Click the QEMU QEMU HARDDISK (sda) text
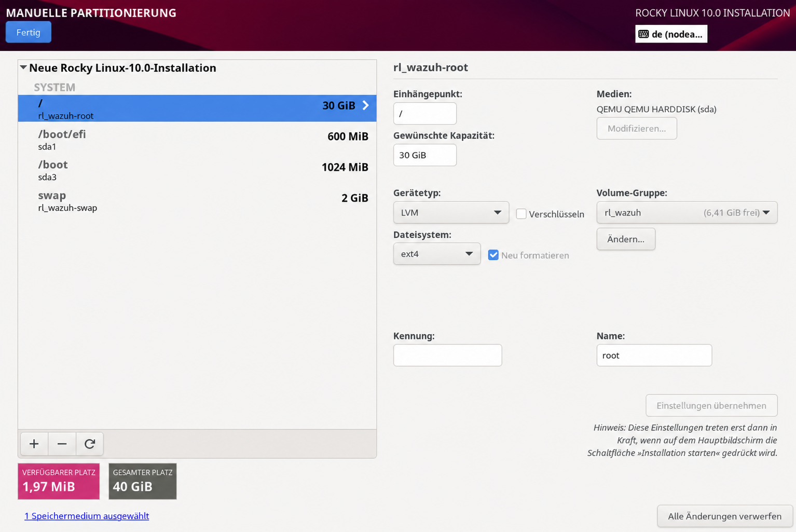 tap(656, 109)
